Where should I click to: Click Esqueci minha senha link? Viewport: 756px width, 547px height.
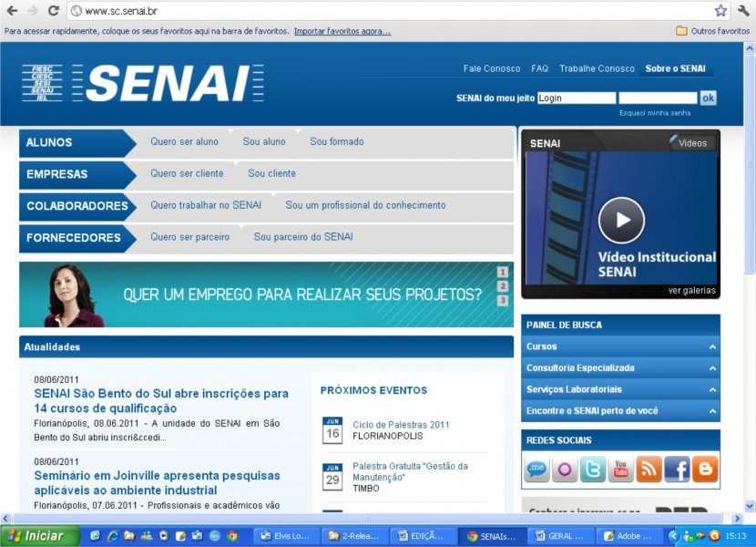point(655,113)
